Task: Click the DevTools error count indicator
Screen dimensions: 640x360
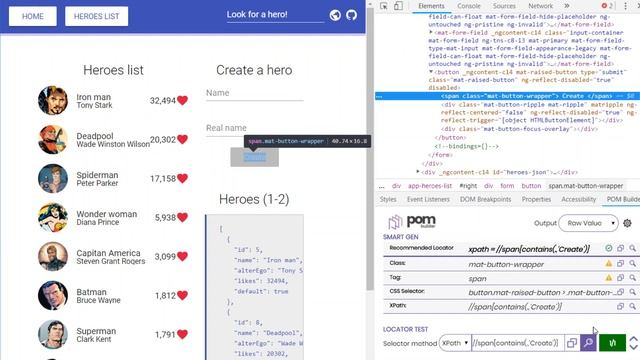Action: click(x=607, y=6)
